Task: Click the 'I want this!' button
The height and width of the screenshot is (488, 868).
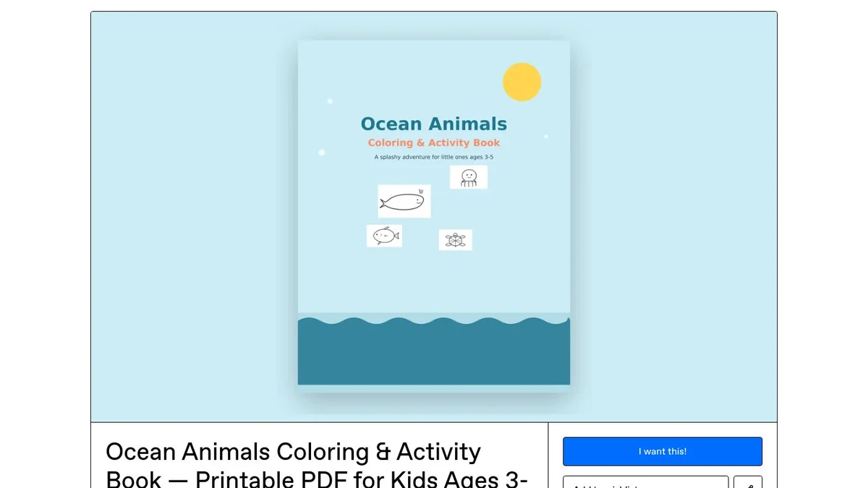Action: pos(663,451)
